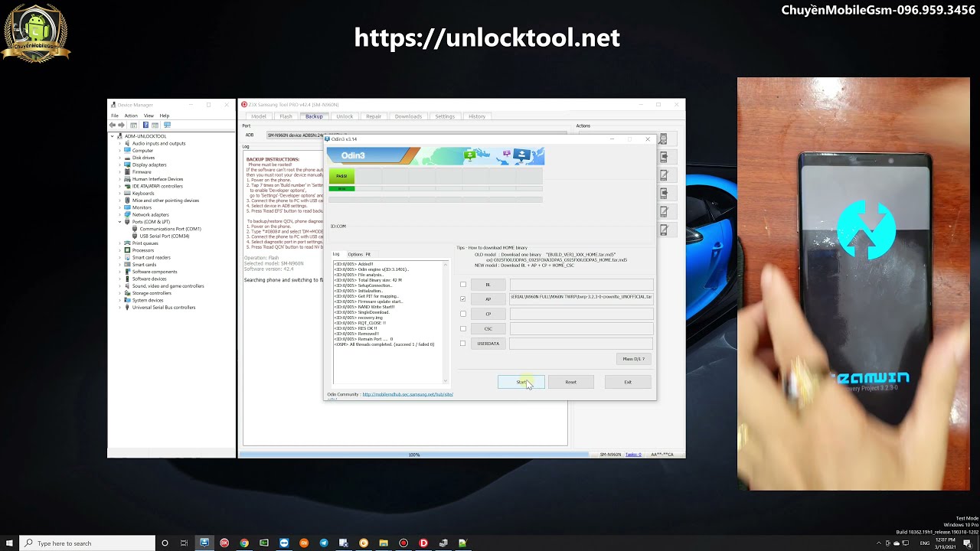The image size is (980, 551).
Task: Open the Help menu in Device Manager
Action: pyautogui.click(x=164, y=116)
